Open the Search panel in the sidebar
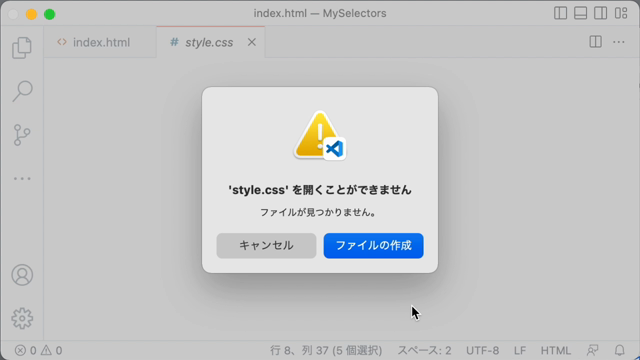This screenshot has width=640, height=360. 22,91
